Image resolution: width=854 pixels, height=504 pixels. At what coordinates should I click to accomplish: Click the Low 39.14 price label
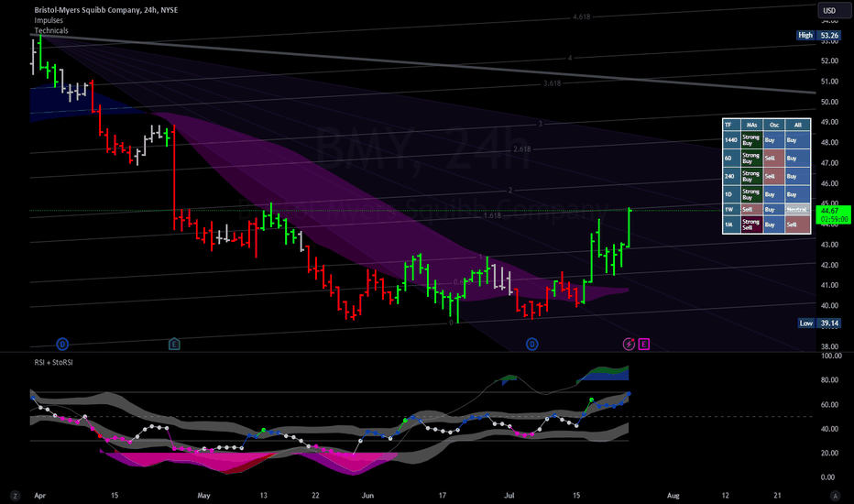point(819,323)
